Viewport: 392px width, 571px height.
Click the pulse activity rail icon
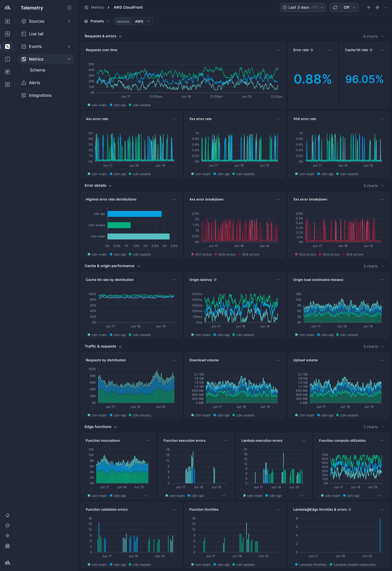[7, 34]
